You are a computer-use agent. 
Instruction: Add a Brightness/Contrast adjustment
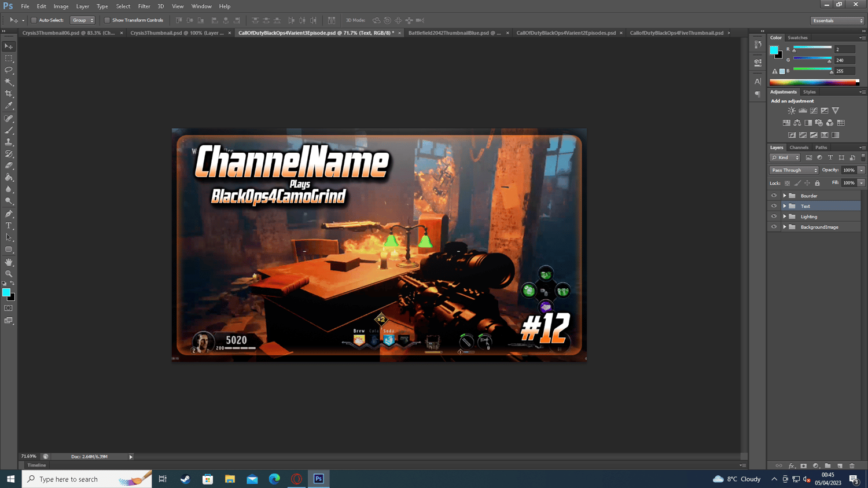pyautogui.click(x=792, y=111)
